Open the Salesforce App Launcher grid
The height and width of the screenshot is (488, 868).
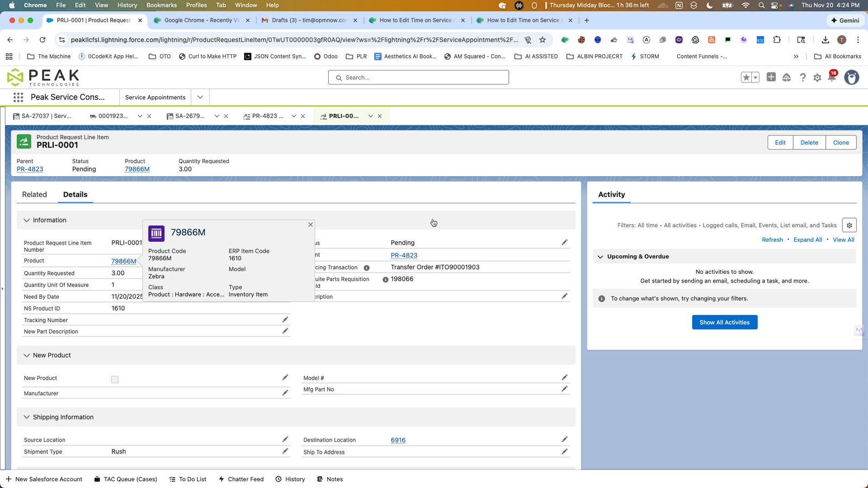pyautogui.click(x=18, y=97)
